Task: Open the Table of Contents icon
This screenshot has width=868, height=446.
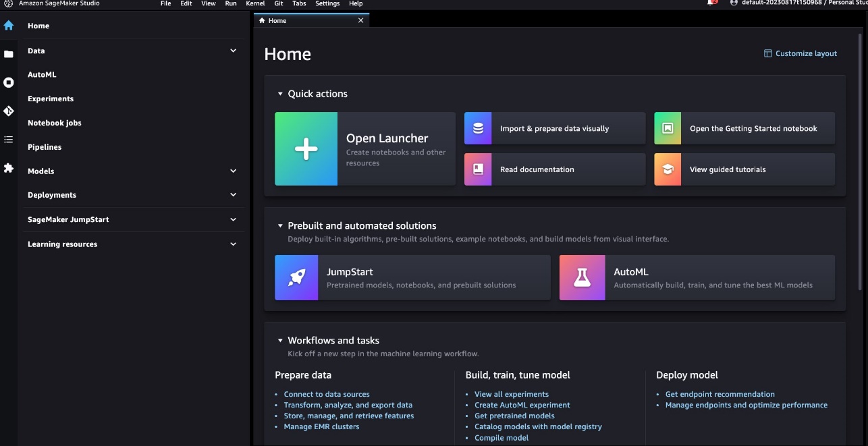Action: [8, 140]
